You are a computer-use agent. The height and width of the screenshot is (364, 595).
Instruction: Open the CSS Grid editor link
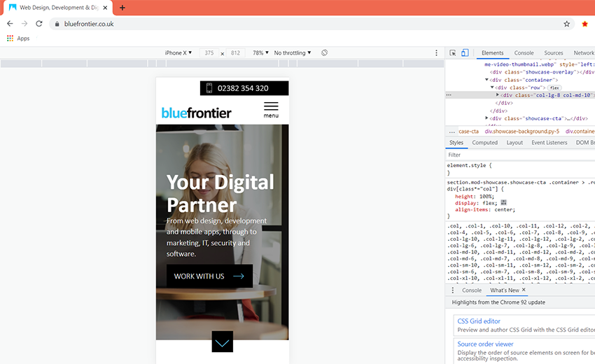(x=479, y=321)
